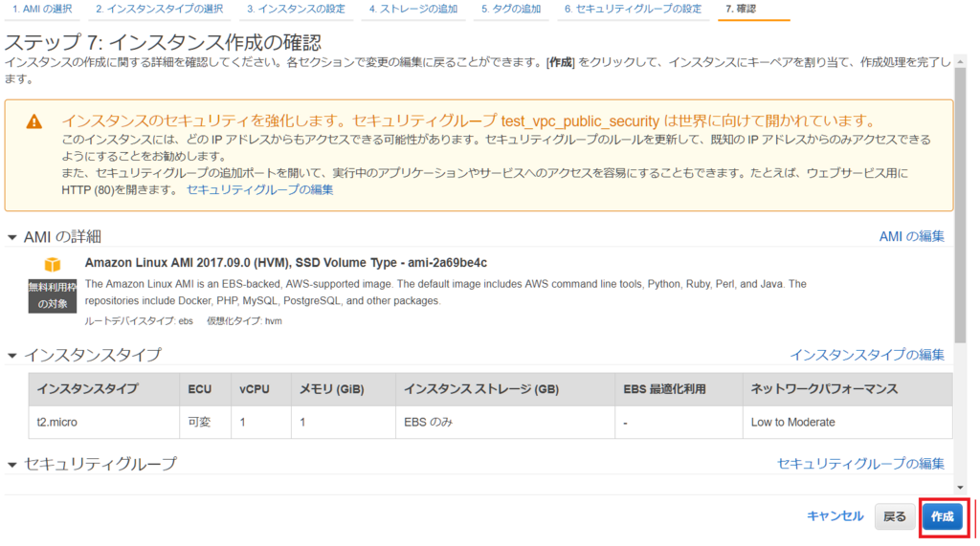
Task: Click the EBS 最適化利用 column header
Action: 679,389
